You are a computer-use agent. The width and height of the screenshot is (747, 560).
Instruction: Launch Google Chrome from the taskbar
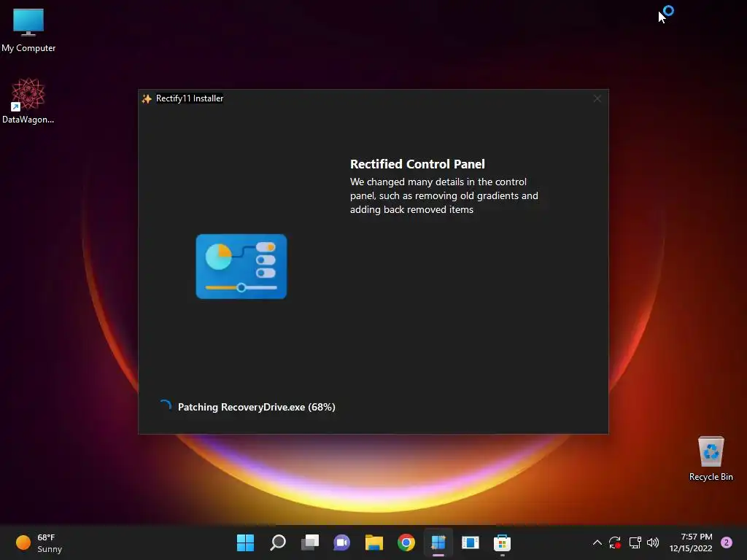click(x=406, y=542)
